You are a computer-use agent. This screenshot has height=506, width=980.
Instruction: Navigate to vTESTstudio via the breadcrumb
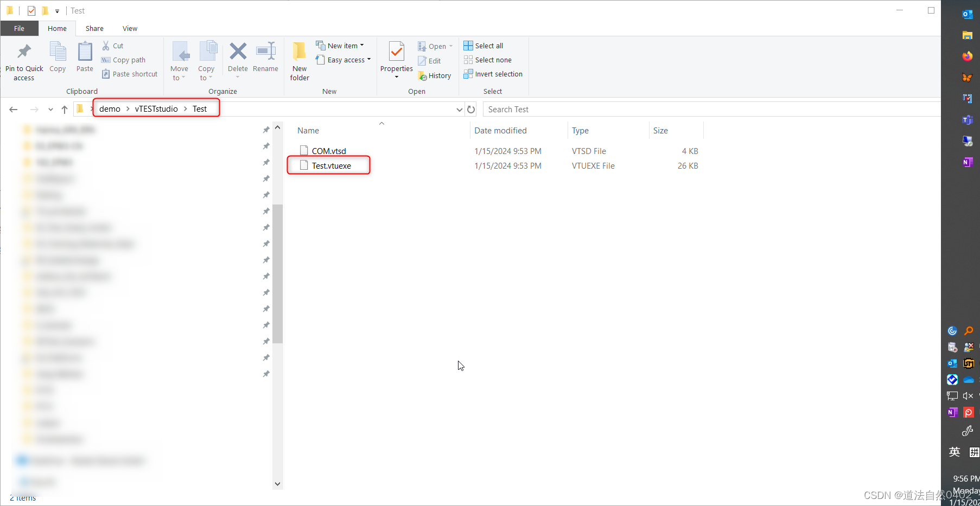click(156, 108)
